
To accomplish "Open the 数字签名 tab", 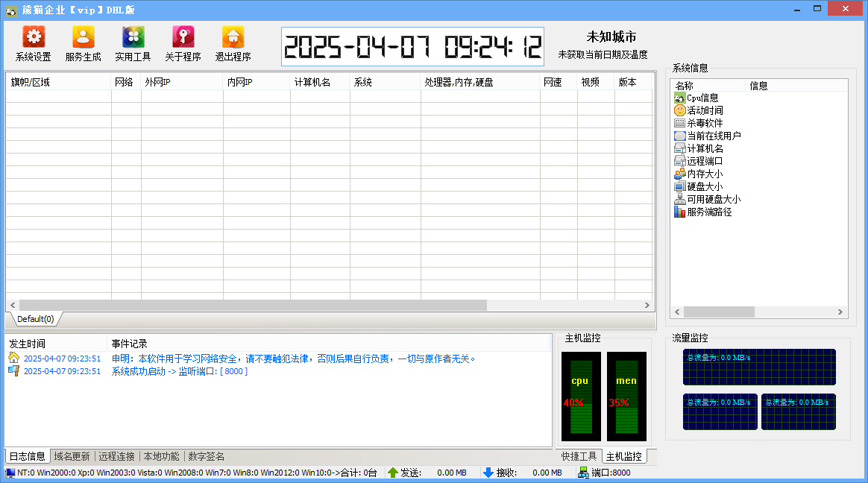I will point(206,456).
